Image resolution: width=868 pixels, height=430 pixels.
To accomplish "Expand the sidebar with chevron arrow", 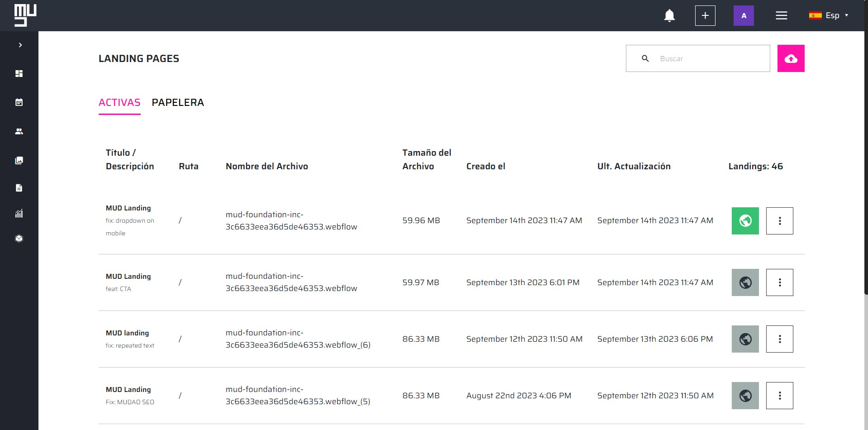I will pos(20,45).
